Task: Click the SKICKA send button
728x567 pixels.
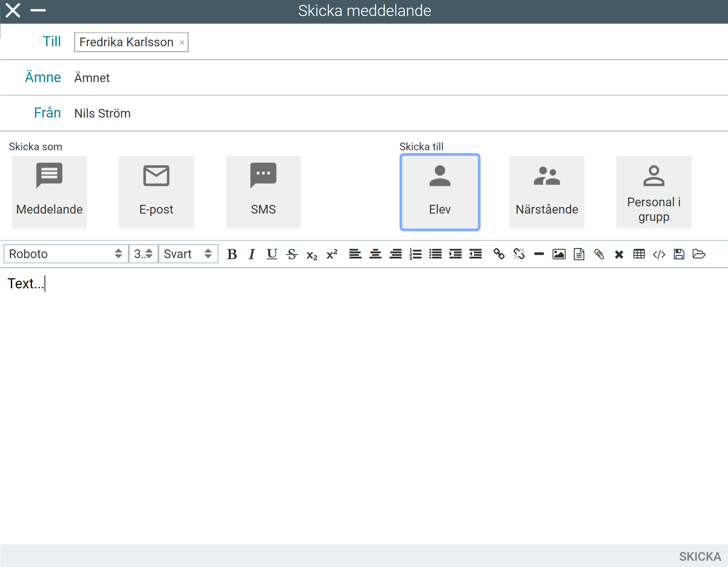Action: 700,556
